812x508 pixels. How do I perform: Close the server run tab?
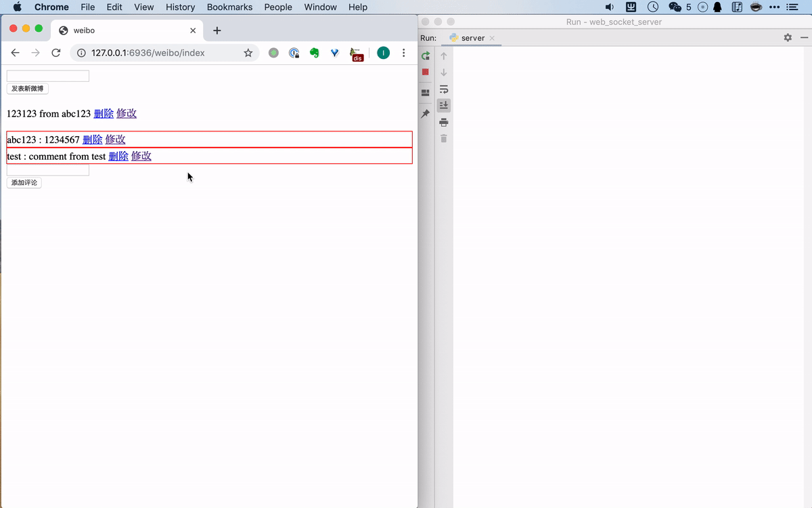[x=492, y=39]
